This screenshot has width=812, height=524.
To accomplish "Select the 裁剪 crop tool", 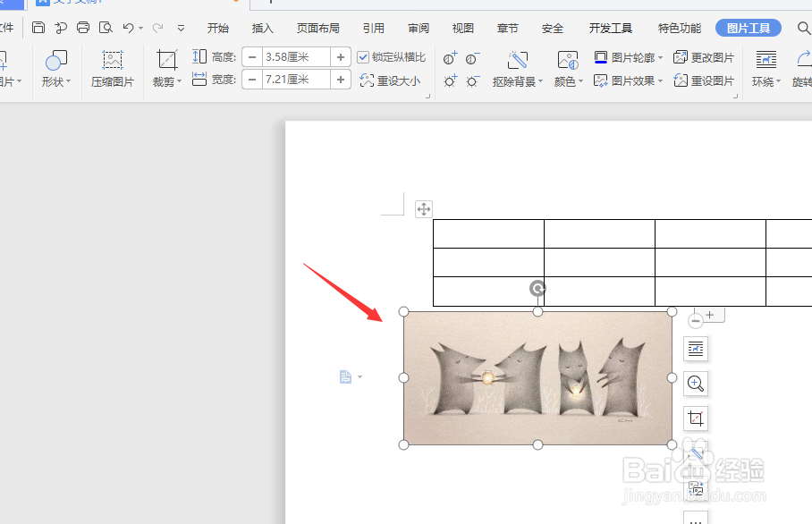I will pos(166,68).
